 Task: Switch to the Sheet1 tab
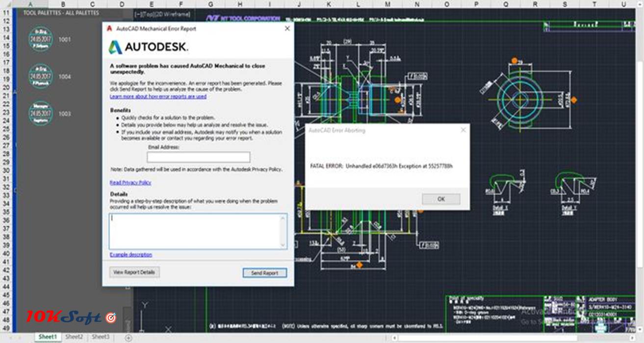[x=48, y=337]
